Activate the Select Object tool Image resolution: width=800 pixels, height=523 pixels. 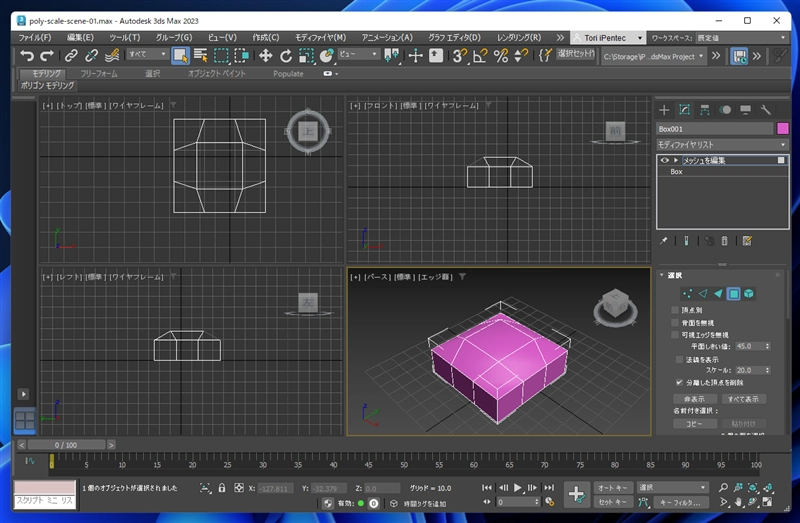click(180, 56)
